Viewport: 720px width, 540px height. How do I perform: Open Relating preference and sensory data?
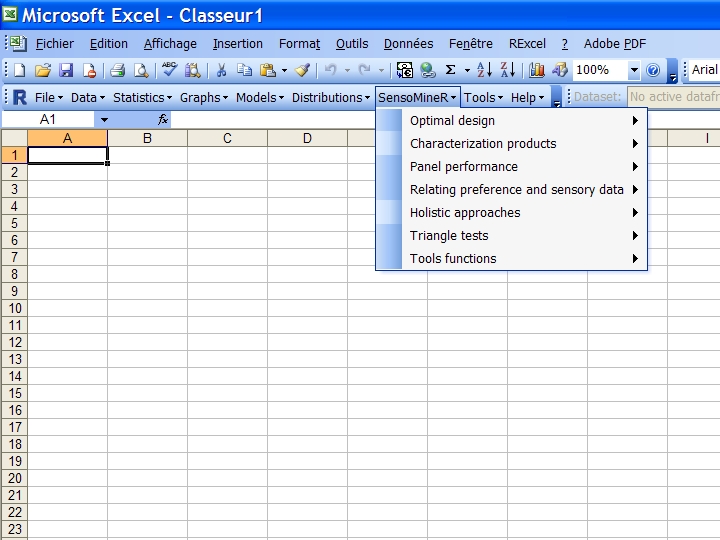point(511,190)
